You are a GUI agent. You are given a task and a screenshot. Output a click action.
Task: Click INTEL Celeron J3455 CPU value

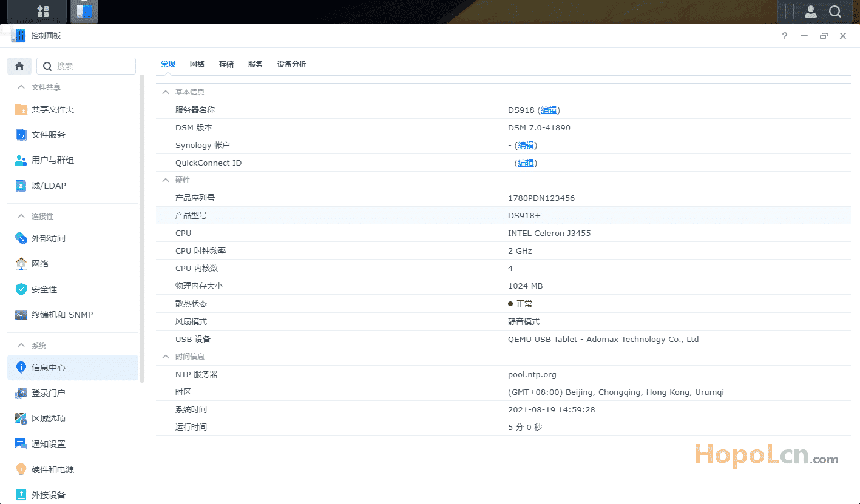[549, 234]
